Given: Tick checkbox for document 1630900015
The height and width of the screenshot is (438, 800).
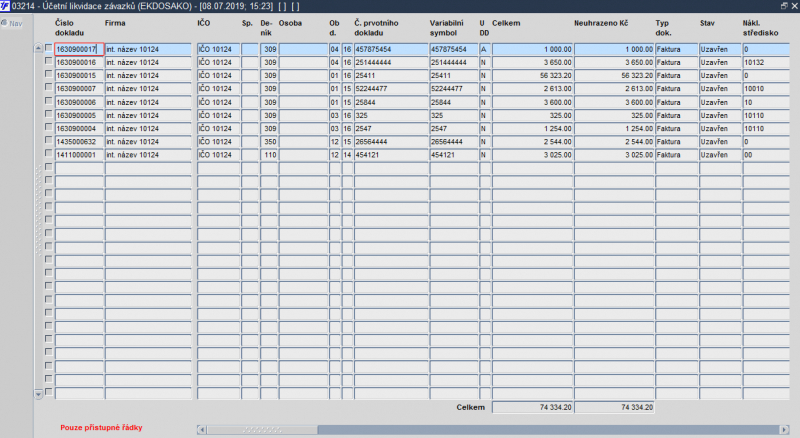Looking at the screenshot, I should 48,74.
